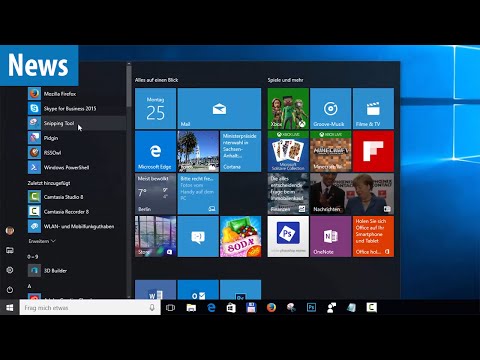Open the Xbox tile
The height and width of the screenshot is (360, 480).
[288, 108]
